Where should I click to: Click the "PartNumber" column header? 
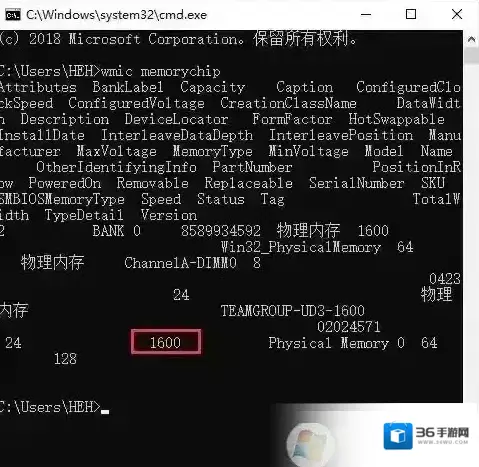click(x=252, y=167)
